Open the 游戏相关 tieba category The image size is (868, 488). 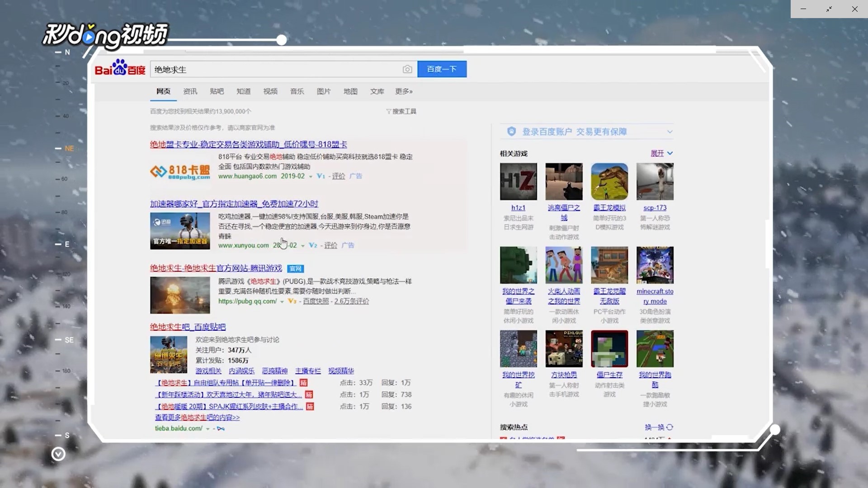pyautogui.click(x=208, y=371)
